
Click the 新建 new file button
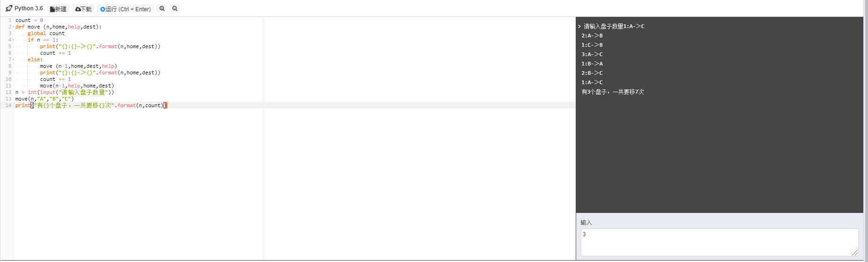click(x=58, y=9)
